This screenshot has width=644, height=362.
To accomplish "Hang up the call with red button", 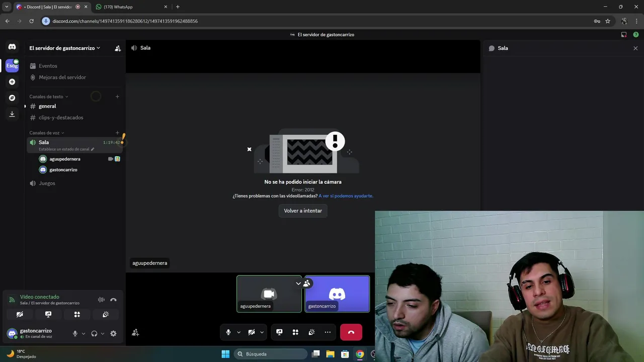I will tap(351, 332).
